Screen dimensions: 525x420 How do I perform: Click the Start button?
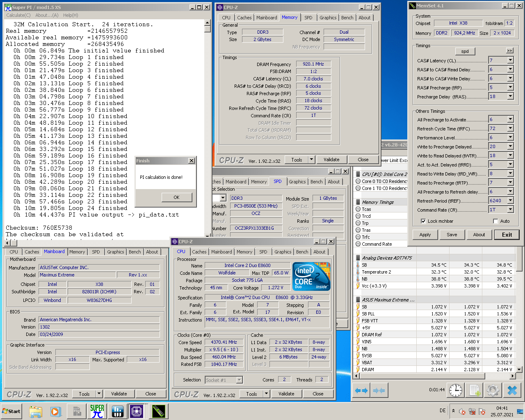coord(11,411)
